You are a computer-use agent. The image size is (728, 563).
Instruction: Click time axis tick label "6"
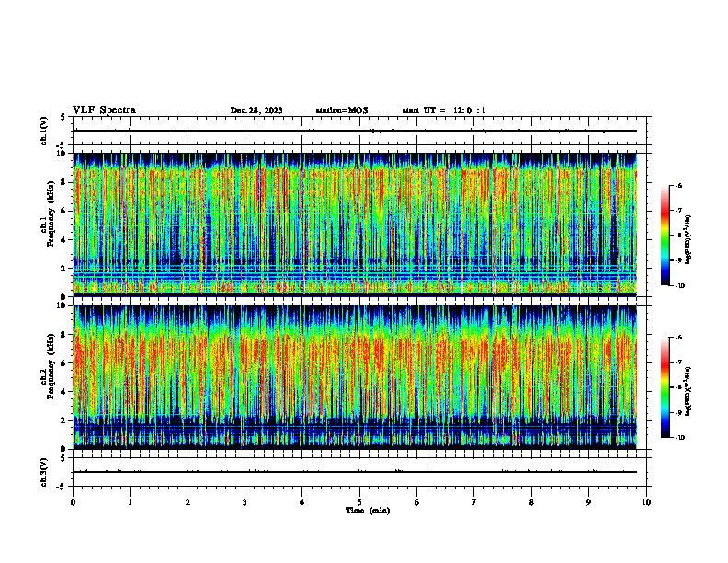tap(417, 502)
